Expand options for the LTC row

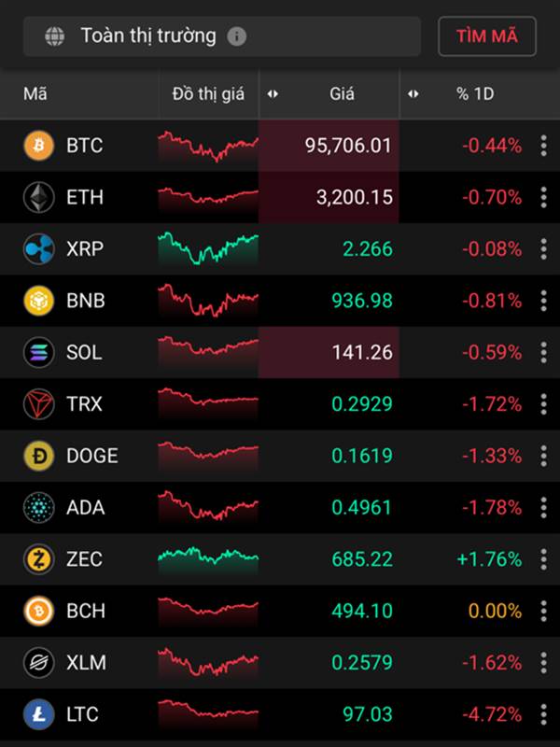pos(543,714)
